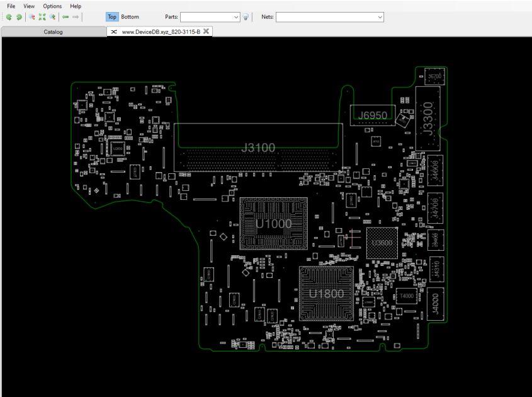This screenshot has width=532, height=397.
Task: Select the T4000 component
Action: pyautogui.click(x=407, y=296)
